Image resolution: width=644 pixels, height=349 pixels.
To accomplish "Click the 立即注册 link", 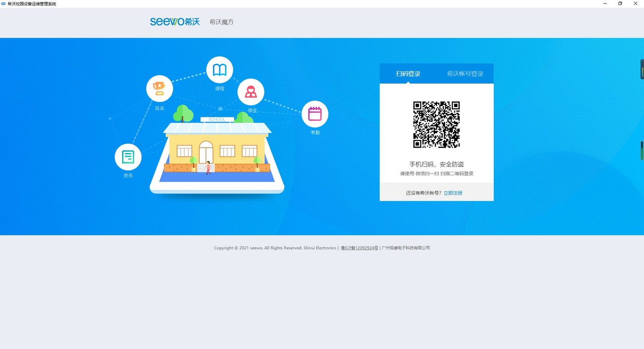I will click(x=453, y=193).
